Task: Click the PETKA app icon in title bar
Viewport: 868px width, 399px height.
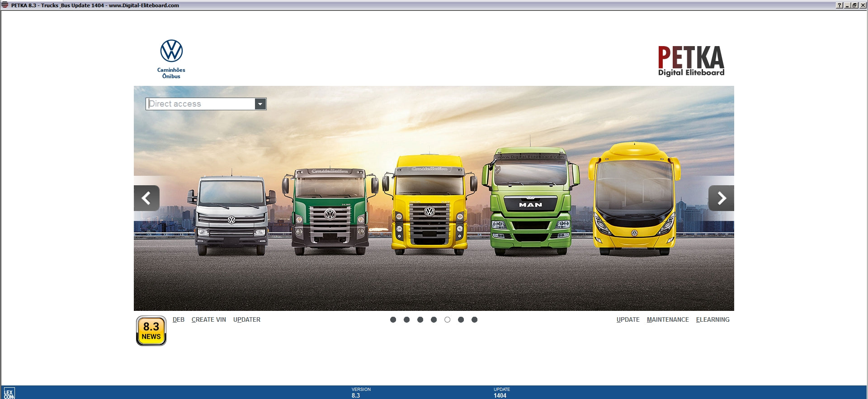Action: coord(5,5)
